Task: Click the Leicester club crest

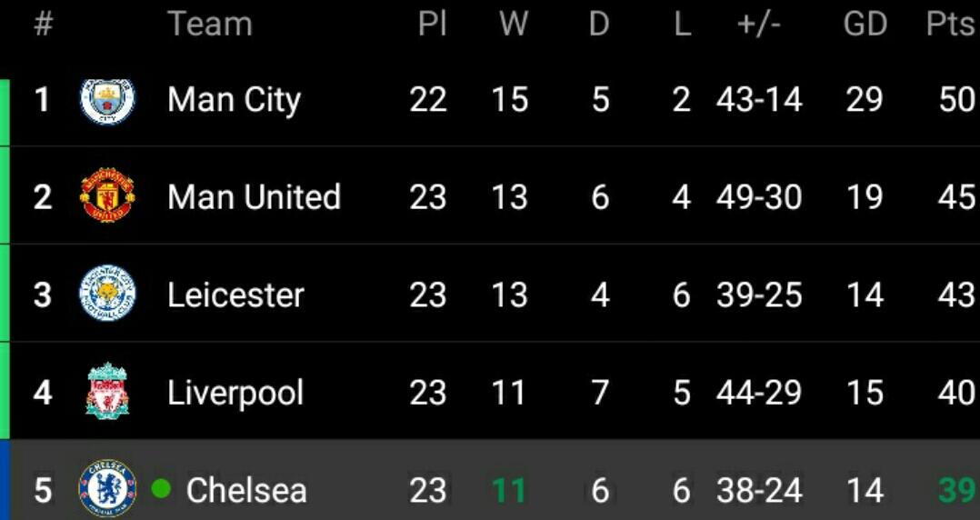Action: (107, 295)
